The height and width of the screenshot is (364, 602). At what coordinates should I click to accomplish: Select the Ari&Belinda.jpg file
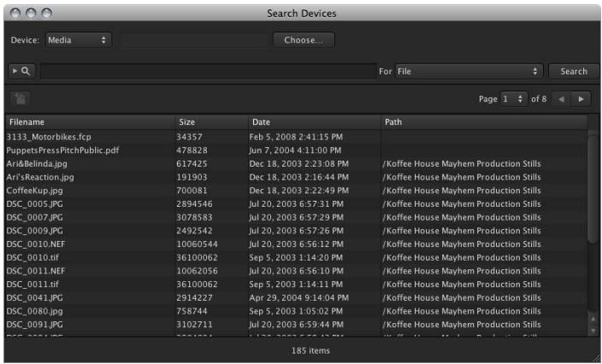(37, 164)
